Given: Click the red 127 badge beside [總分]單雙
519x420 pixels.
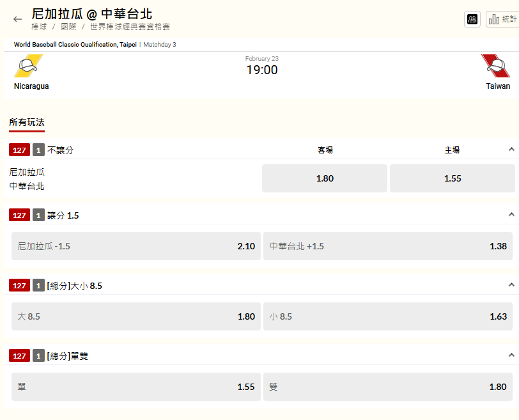Looking at the screenshot, I should tap(20, 356).
